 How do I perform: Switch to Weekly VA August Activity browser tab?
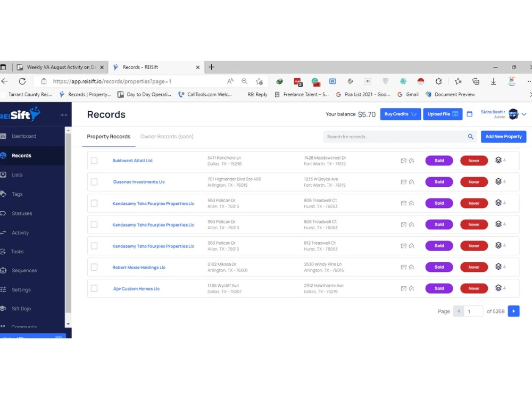click(x=61, y=67)
